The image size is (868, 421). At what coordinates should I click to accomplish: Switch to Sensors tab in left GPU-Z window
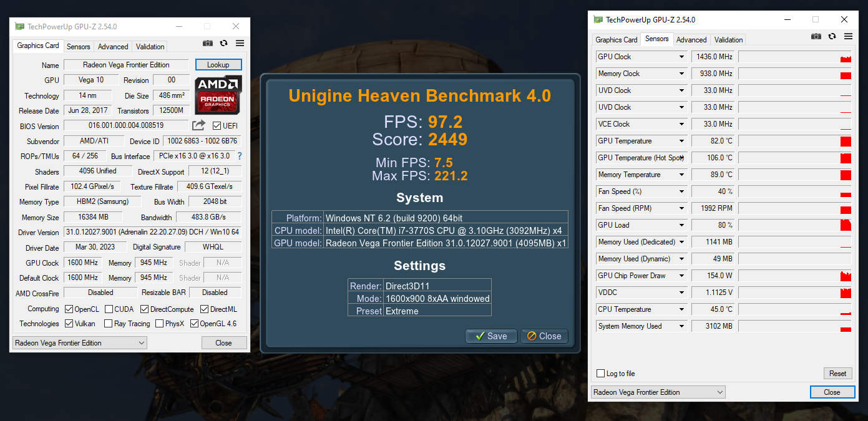79,47
